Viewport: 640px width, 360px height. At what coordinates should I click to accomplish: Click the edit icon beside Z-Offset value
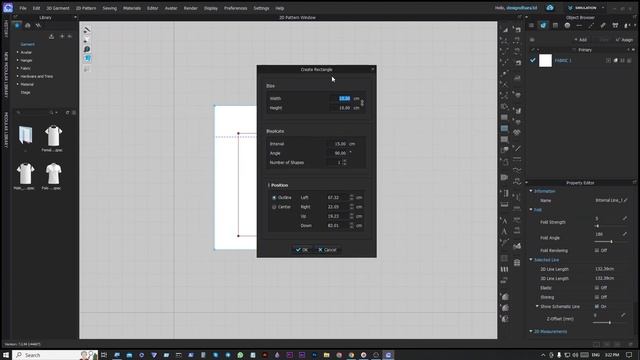pos(623,315)
